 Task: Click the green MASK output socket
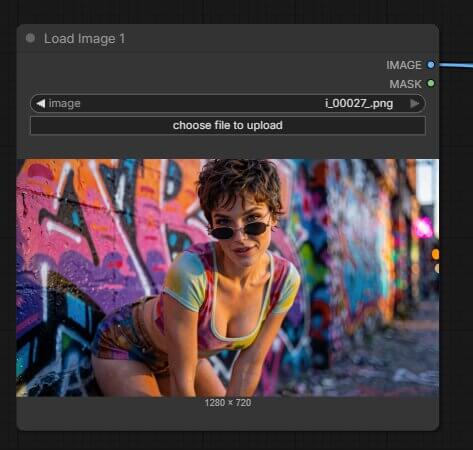point(431,83)
